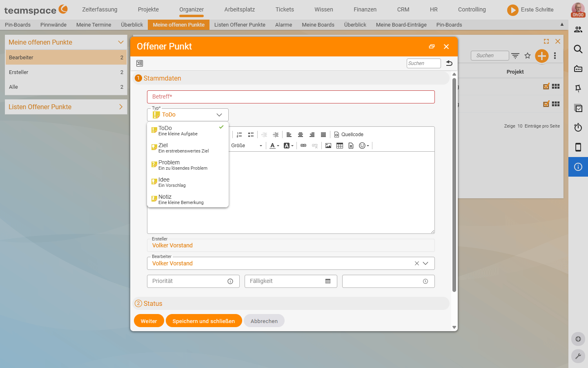Click the magnifier search icon in sidebar
588x368 pixels.
tap(578, 49)
